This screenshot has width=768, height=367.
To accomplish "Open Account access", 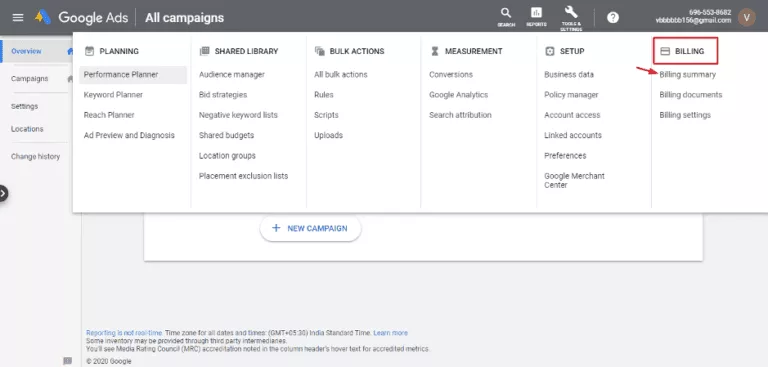I will click(x=572, y=115).
